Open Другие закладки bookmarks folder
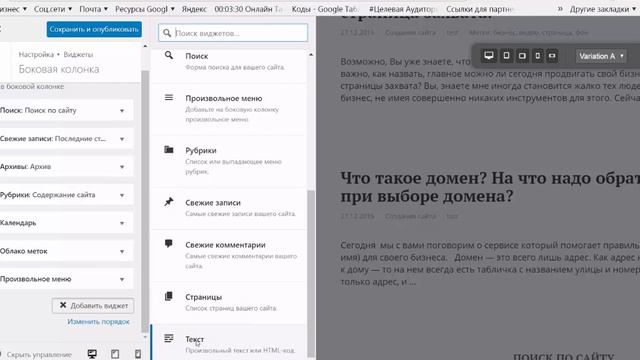 [603, 9]
